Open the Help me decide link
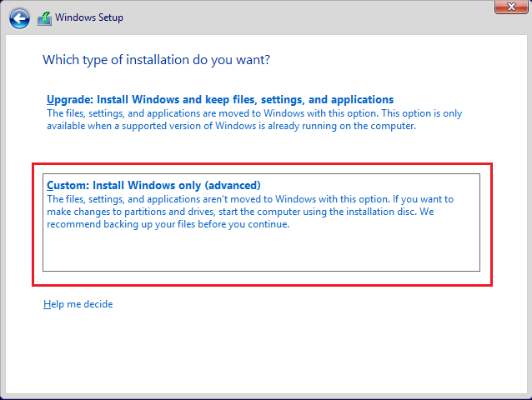This screenshot has width=532, height=400. [x=78, y=304]
